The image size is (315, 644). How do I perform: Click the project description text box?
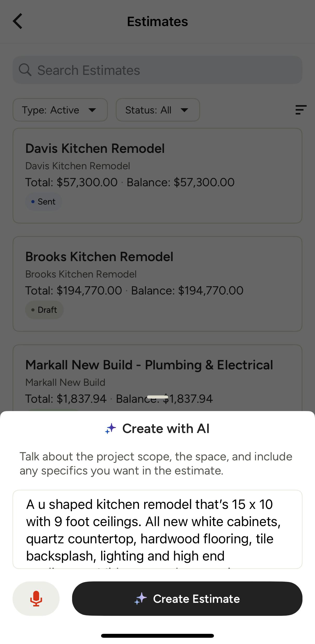157,529
